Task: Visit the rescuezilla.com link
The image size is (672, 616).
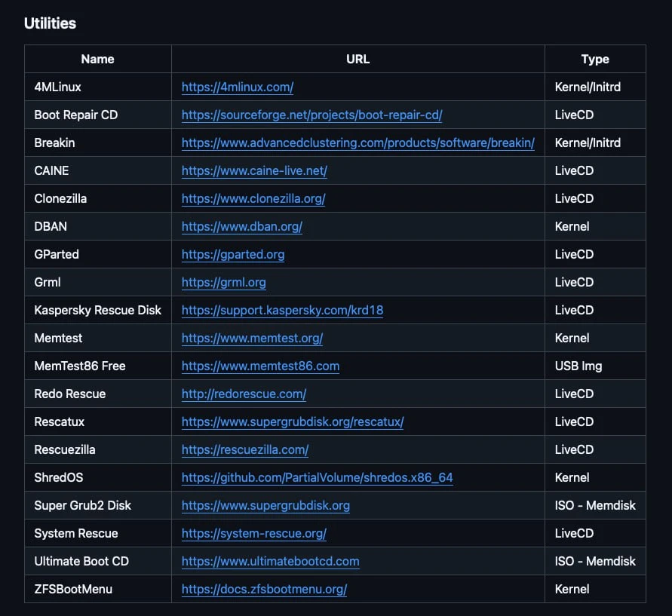Action: [244, 450]
